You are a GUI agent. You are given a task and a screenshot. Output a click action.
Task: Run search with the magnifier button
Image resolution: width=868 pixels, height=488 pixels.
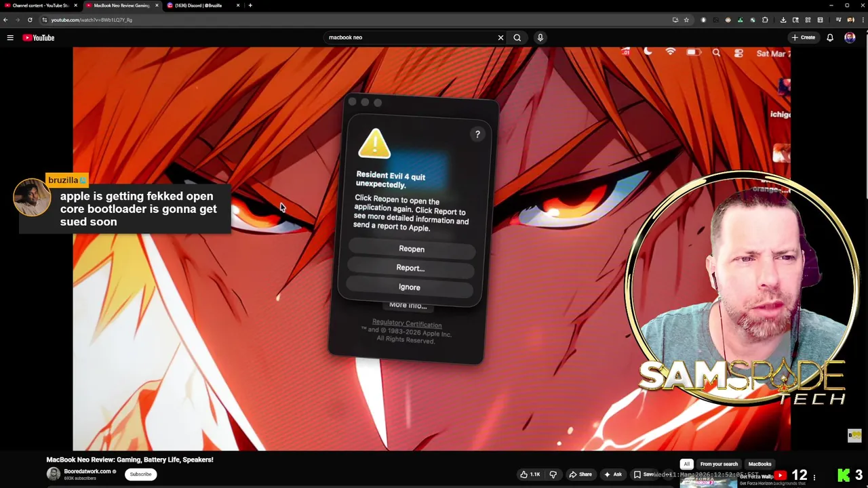tap(517, 38)
